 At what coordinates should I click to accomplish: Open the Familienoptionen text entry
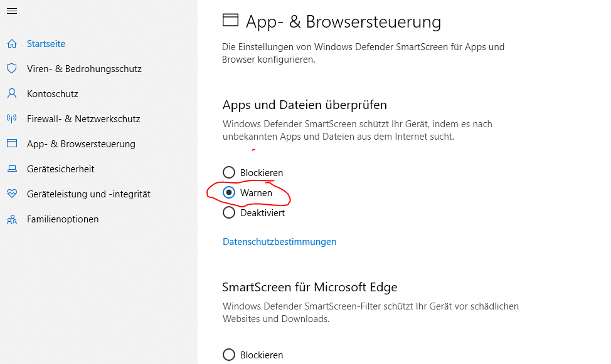[63, 219]
